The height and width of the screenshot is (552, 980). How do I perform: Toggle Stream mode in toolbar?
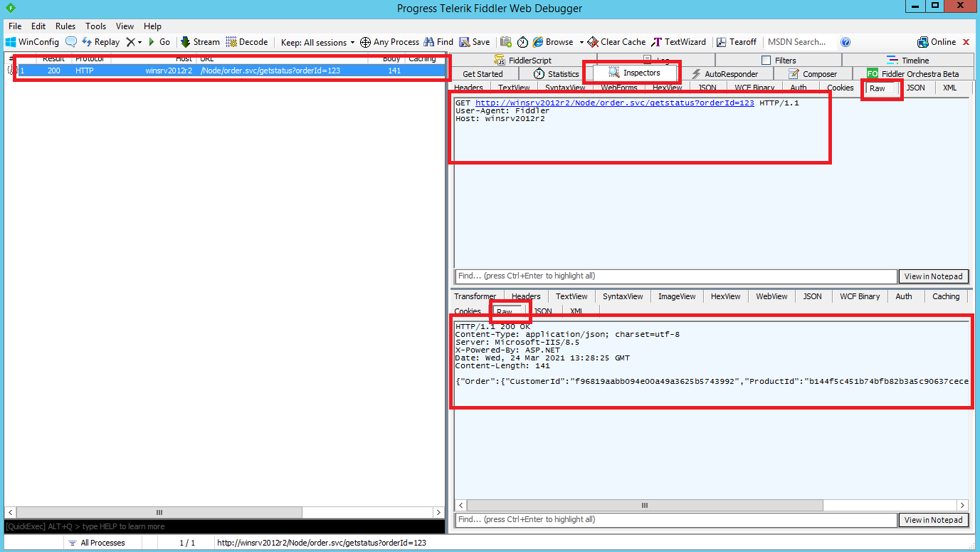[x=200, y=42]
